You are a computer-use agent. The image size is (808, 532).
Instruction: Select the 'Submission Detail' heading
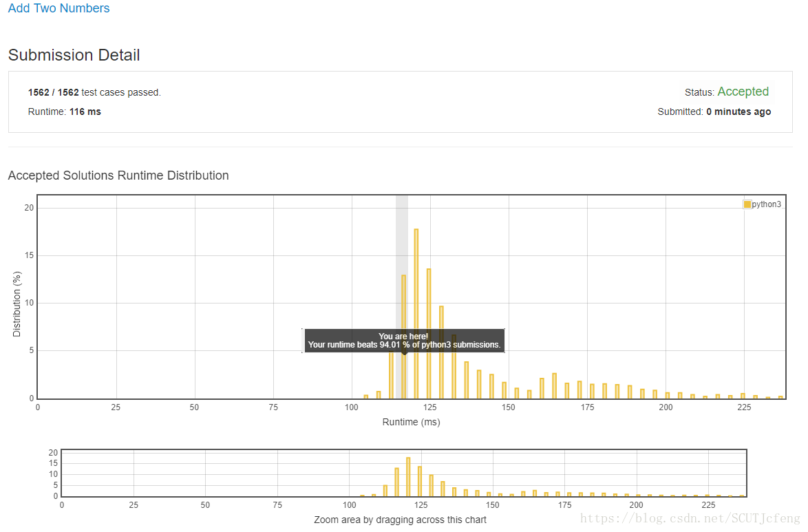point(74,55)
